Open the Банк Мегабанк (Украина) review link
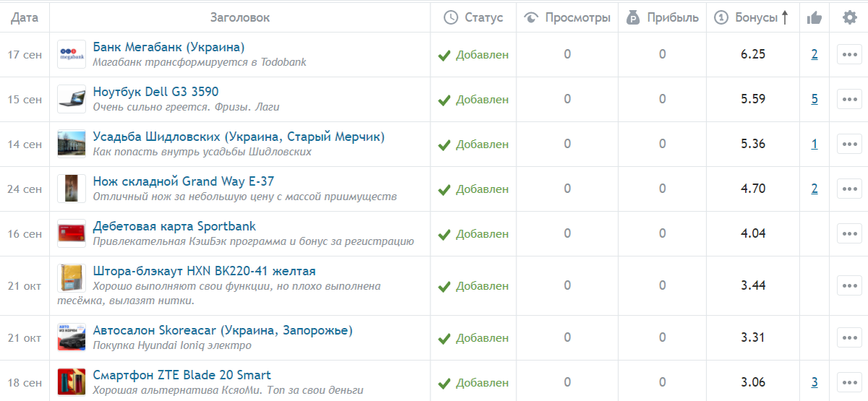Screen dimensions: 868x401 tap(169, 47)
